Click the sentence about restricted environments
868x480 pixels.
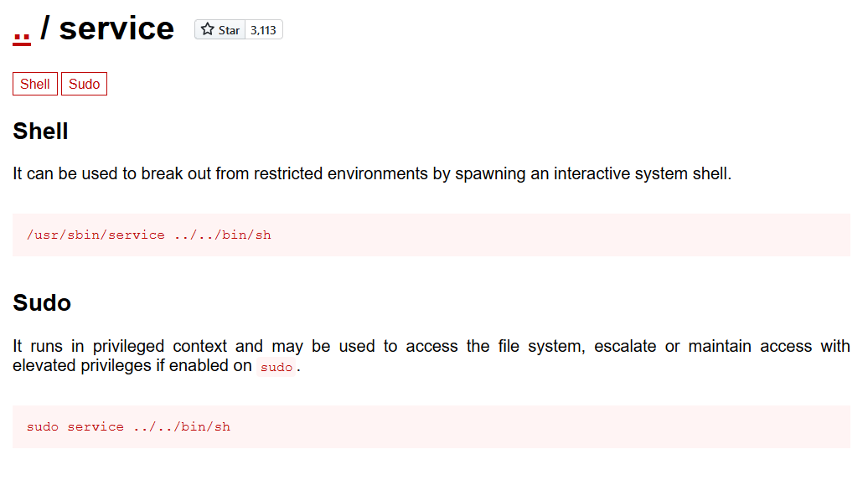pos(372,174)
